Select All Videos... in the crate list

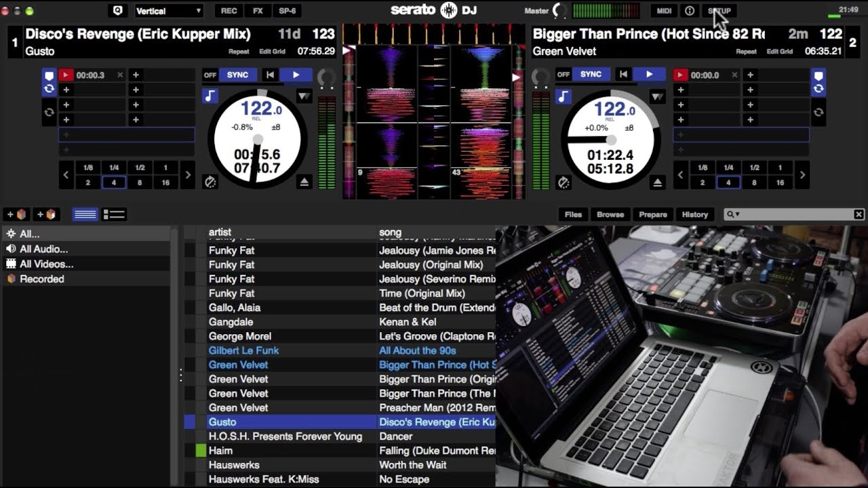coord(85,264)
